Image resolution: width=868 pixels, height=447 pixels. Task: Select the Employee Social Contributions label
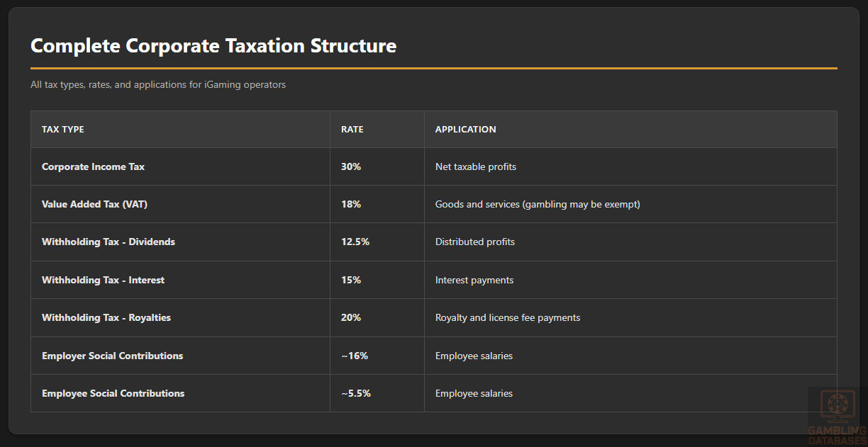point(113,394)
